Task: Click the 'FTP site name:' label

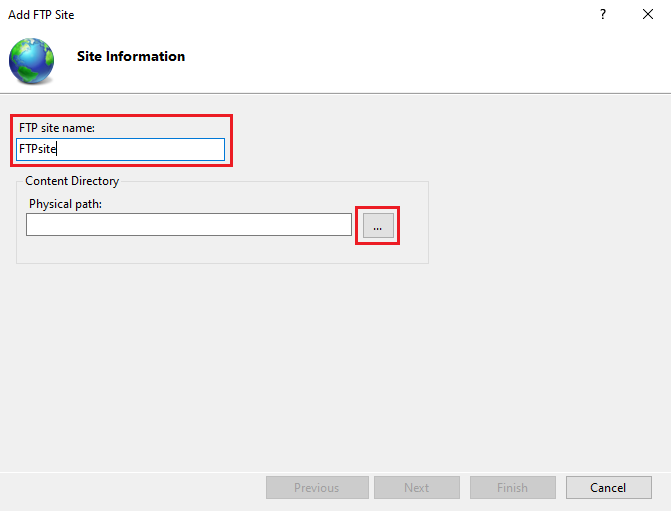Action: click(57, 128)
